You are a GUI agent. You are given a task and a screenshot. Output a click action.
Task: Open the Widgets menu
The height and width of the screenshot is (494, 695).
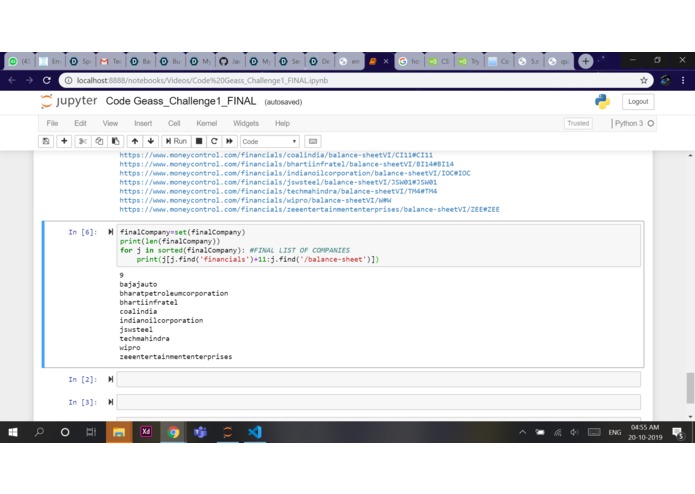(246, 123)
